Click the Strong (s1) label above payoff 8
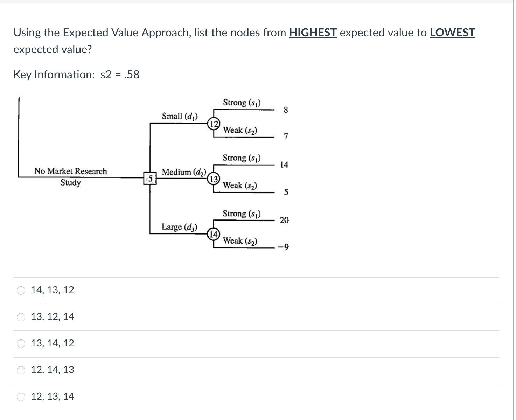 [x=243, y=102]
